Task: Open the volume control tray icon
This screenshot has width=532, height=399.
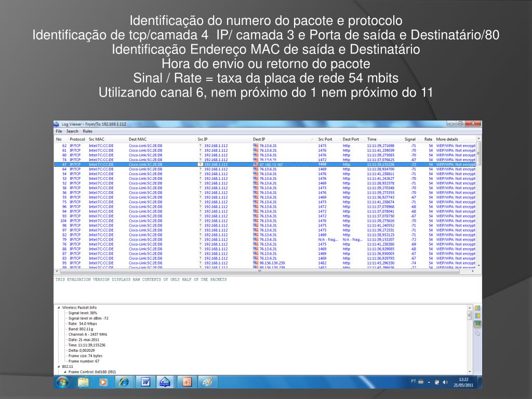Action: point(445,382)
